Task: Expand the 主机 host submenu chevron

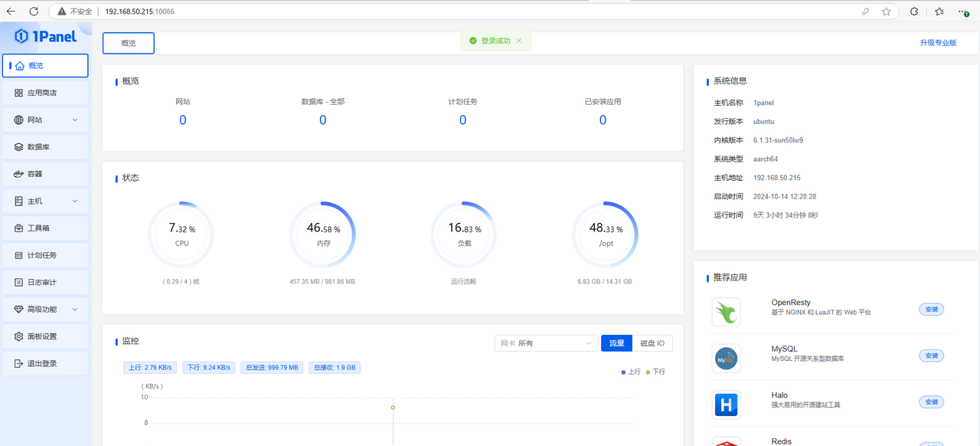Action: [x=75, y=202]
